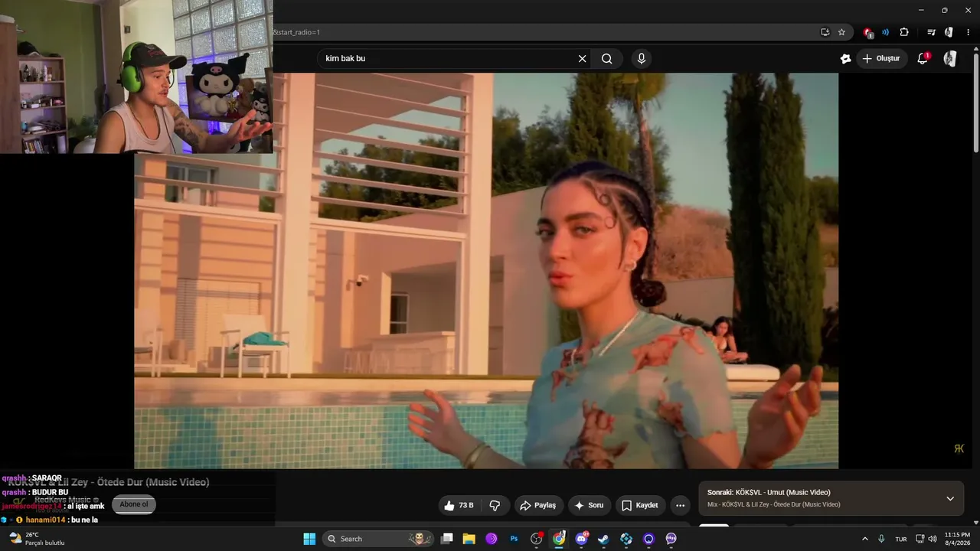The width and height of the screenshot is (980, 551).
Task: Open Task View on taskbar
Action: 447,539
